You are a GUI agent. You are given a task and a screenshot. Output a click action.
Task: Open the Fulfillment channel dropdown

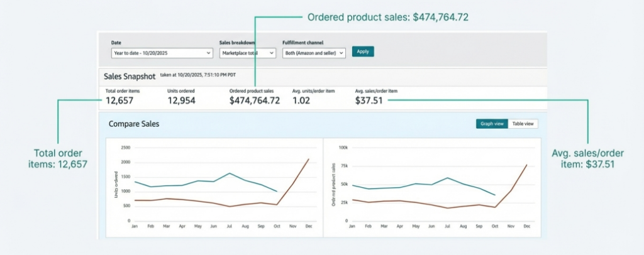click(x=314, y=53)
